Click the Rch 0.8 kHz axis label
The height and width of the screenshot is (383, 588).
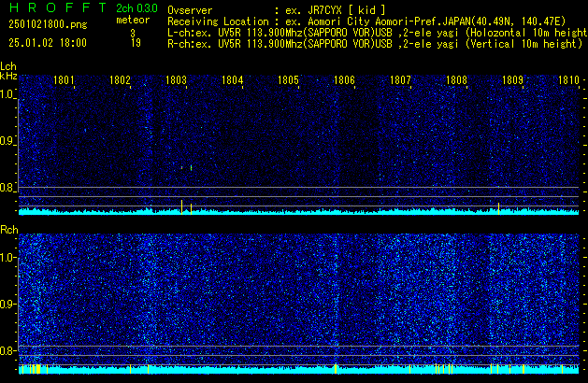(x=7, y=350)
